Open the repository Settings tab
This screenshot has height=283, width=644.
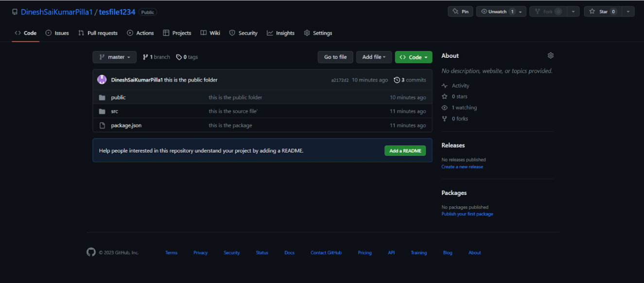click(x=318, y=33)
